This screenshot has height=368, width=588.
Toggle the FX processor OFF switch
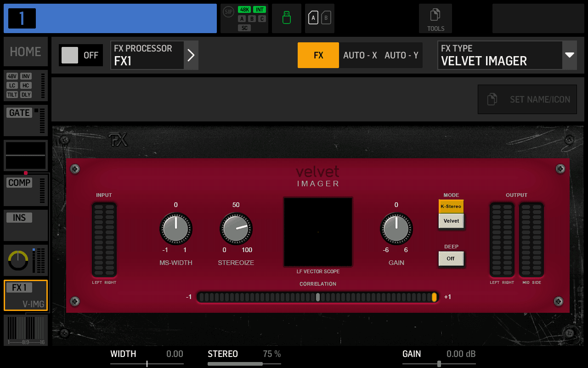pyautogui.click(x=80, y=55)
